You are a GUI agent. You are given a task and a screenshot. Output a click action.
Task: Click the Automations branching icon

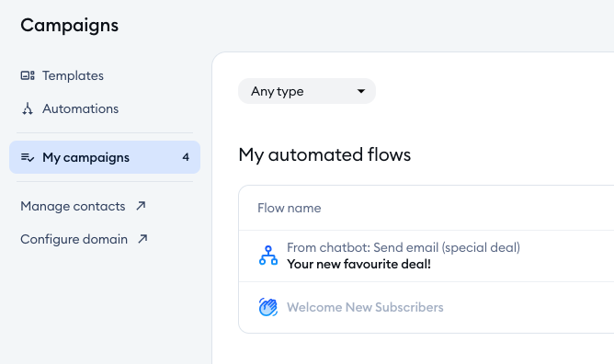(x=28, y=108)
